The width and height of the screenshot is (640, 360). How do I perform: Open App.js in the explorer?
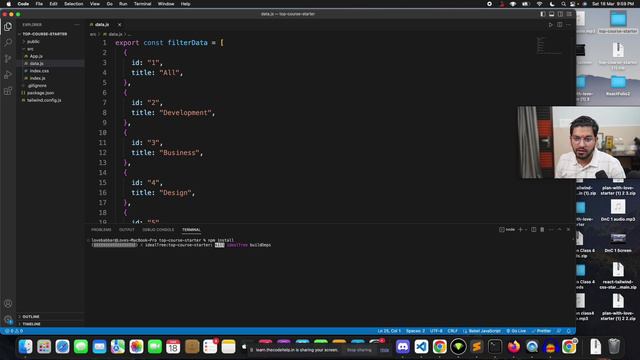tap(36, 56)
